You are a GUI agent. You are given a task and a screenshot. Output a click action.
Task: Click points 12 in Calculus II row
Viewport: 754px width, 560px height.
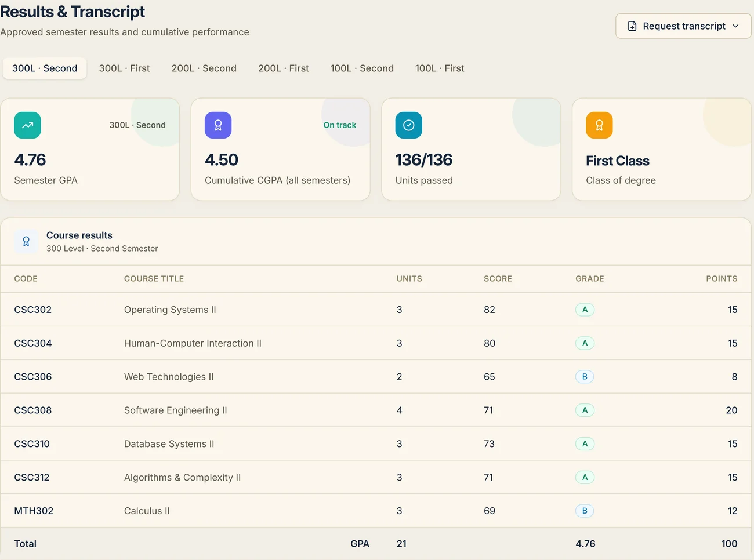[x=733, y=511]
